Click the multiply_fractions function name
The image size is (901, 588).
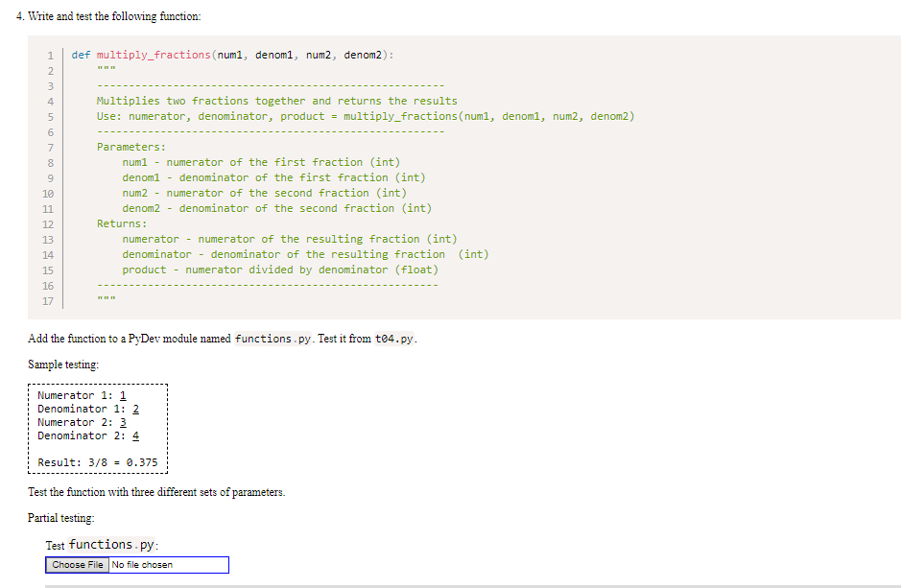tap(153, 55)
